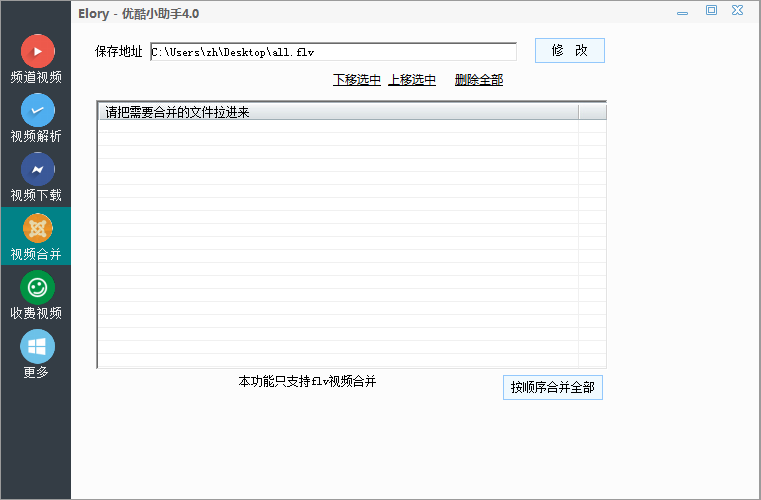Click the 删除全部 link
The width and height of the screenshot is (761, 500).
point(479,80)
